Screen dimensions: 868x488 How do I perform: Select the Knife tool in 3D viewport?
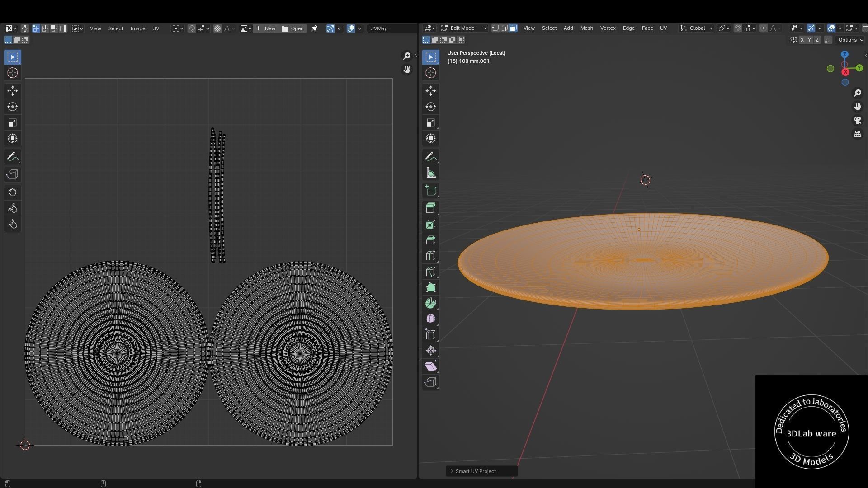(430, 272)
